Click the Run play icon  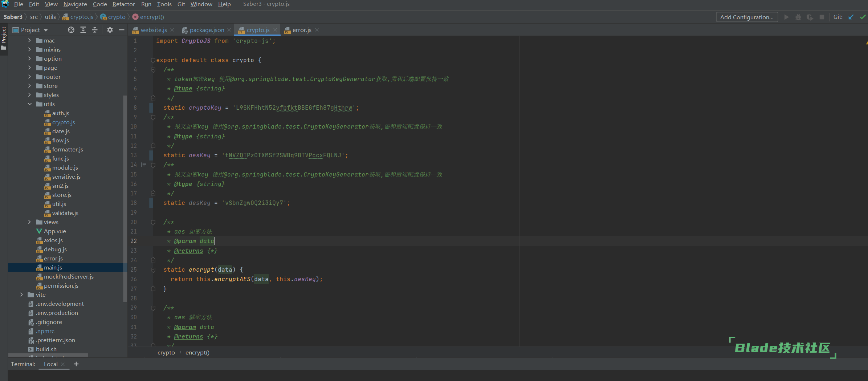(x=786, y=17)
